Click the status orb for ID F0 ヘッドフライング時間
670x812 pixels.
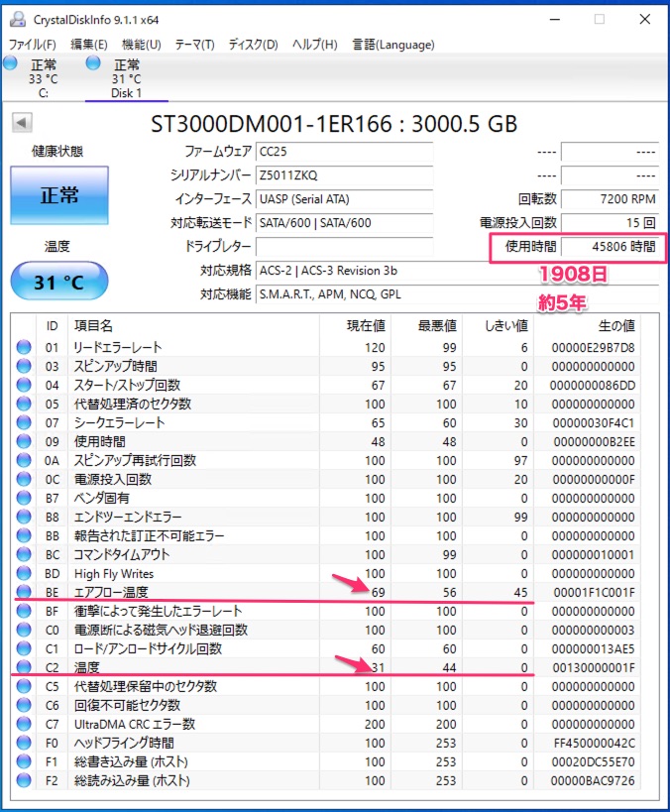(x=24, y=743)
